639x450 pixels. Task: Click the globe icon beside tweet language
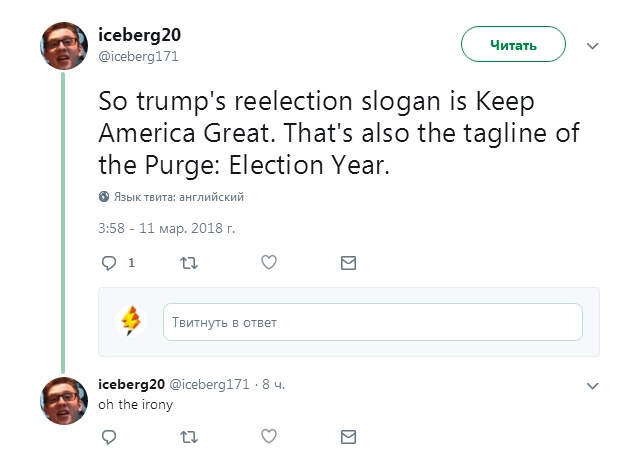coord(104,197)
